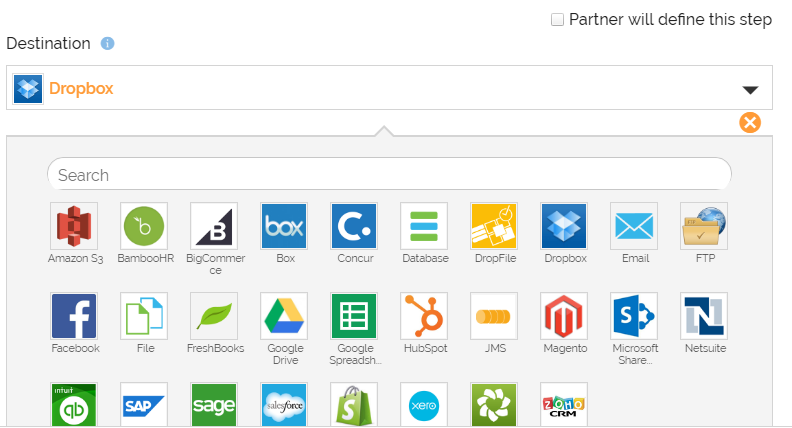This screenshot has width=792, height=428.
Task: Choose the FTP connector
Action: click(704, 226)
